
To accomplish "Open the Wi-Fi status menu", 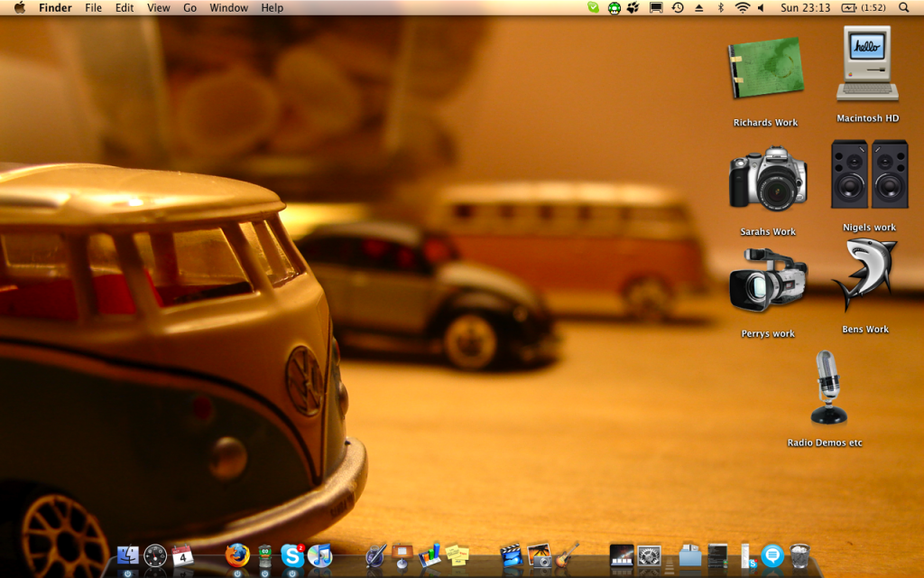I will (x=743, y=7).
